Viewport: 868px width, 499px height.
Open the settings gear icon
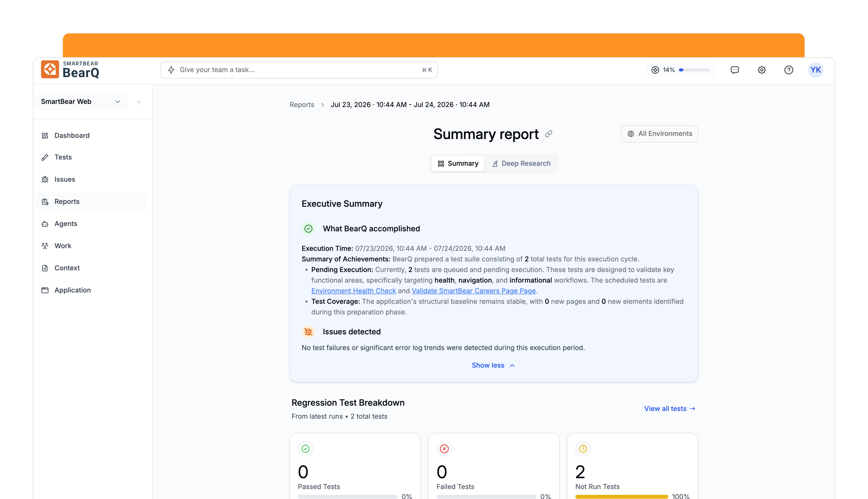point(762,70)
